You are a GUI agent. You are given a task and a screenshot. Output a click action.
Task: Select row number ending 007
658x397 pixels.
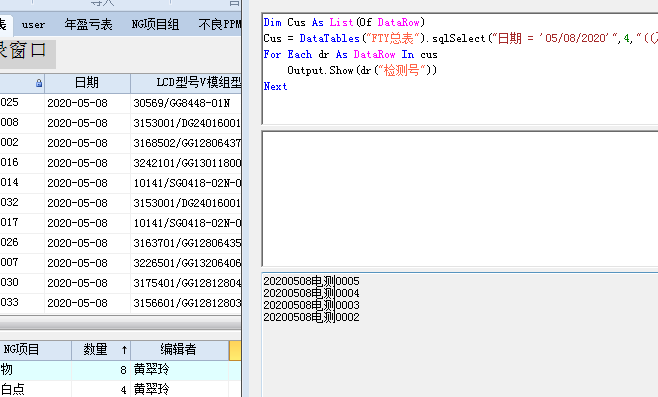[22, 263]
